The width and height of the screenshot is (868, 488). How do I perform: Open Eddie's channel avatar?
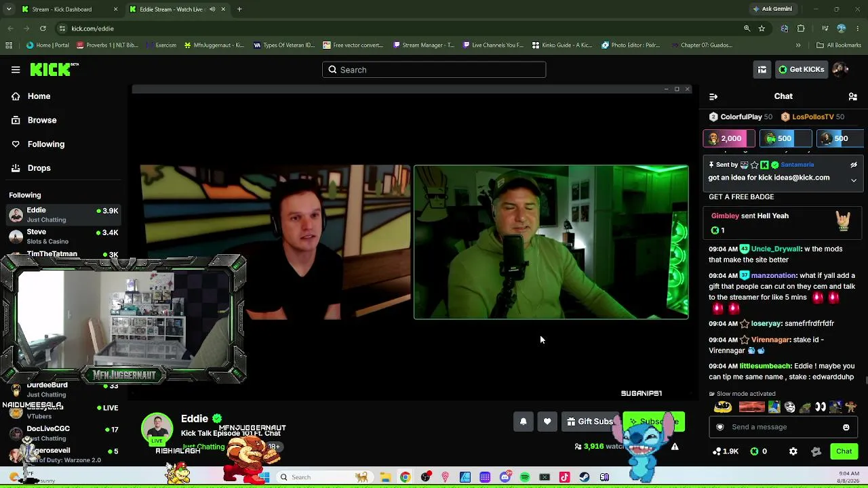157,428
